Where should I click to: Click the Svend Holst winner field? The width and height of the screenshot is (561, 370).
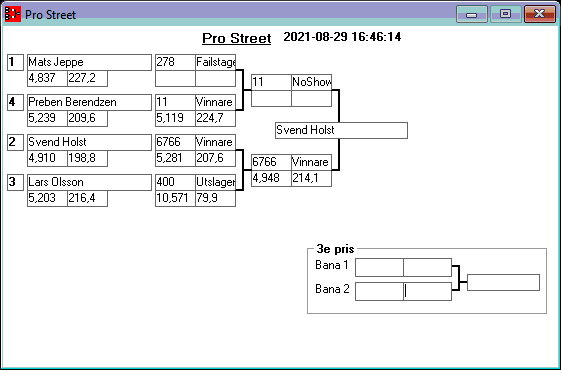[341, 130]
